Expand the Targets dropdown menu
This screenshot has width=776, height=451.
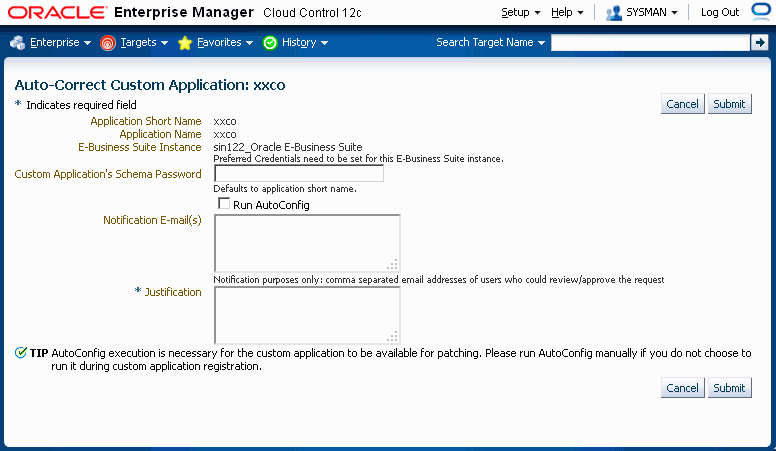click(x=144, y=43)
